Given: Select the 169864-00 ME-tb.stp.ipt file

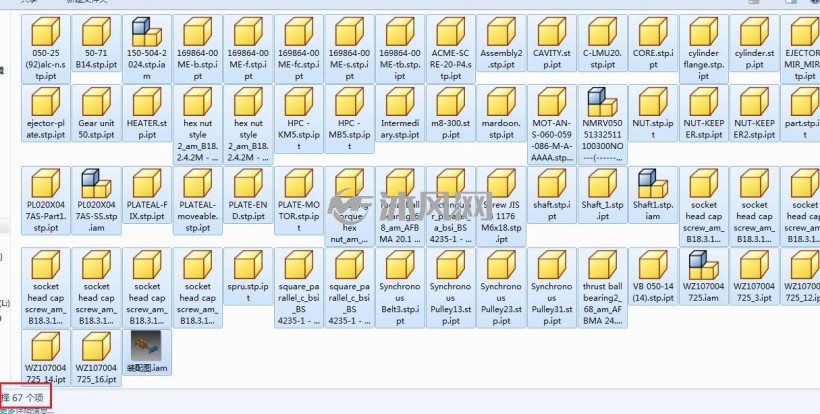Looking at the screenshot, I should coord(400,49).
